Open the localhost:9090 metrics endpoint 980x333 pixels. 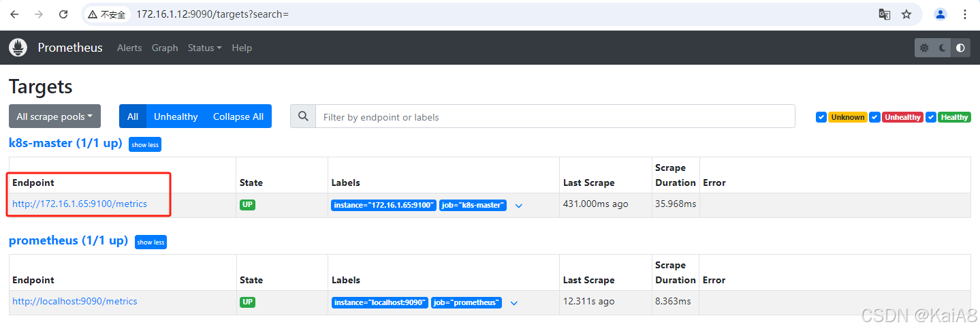point(75,301)
